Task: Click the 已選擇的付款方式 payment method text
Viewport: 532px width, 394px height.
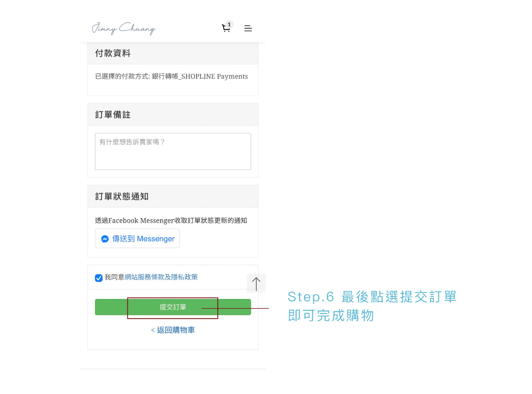Action: coord(171,76)
